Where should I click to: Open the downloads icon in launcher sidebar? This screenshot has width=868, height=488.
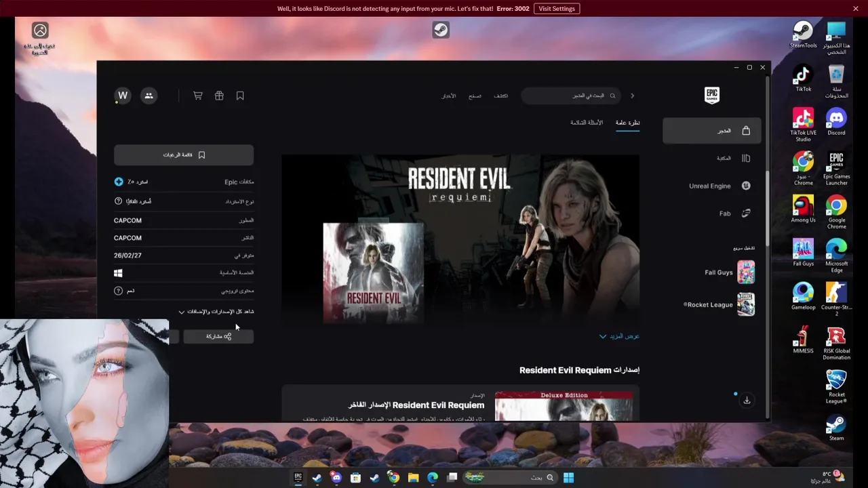pos(747,400)
